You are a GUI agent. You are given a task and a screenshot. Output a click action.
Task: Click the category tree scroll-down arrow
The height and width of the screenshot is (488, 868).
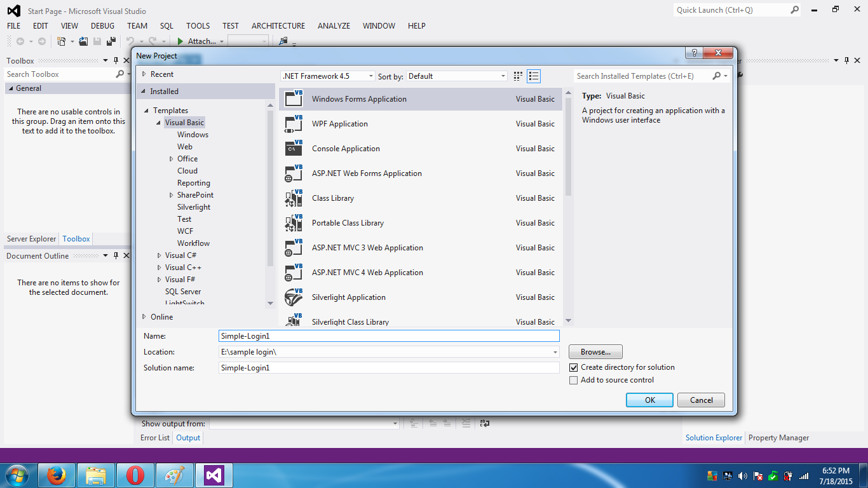pyautogui.click(x=270, y=303)
